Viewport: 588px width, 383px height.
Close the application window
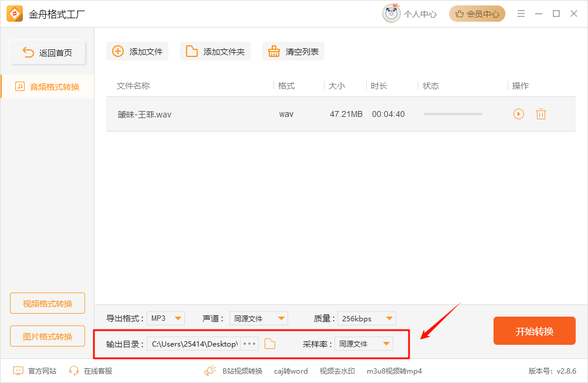point(574,14)
